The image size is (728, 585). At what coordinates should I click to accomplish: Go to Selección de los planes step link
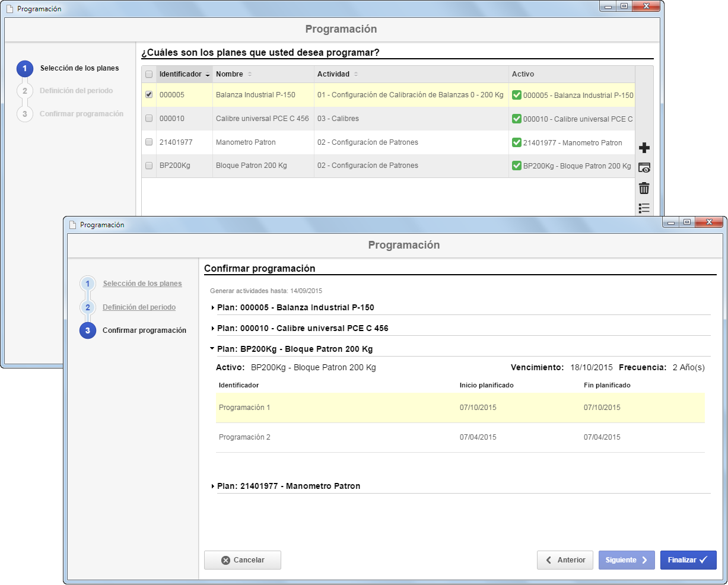click(142, 284)
